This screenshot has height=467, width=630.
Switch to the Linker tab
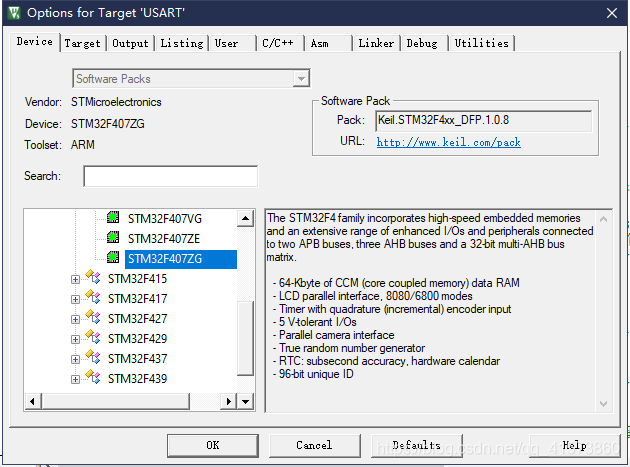pos(376,43)
